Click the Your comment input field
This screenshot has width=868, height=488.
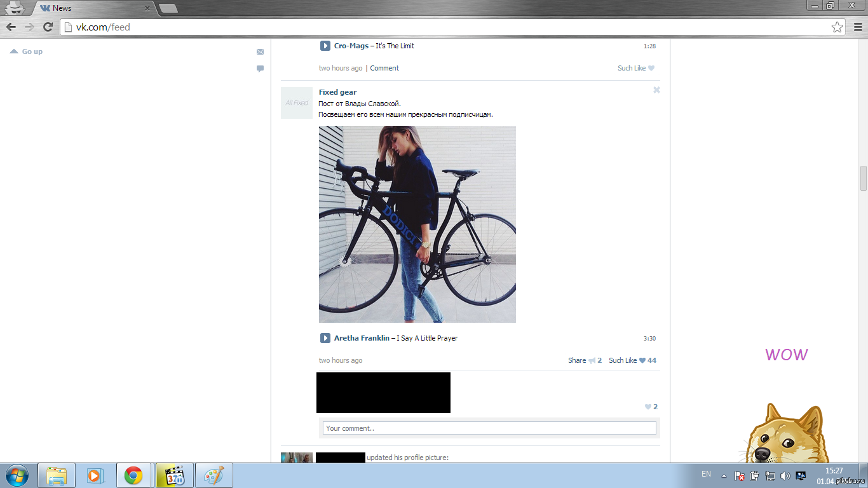(x=489, y=428)
